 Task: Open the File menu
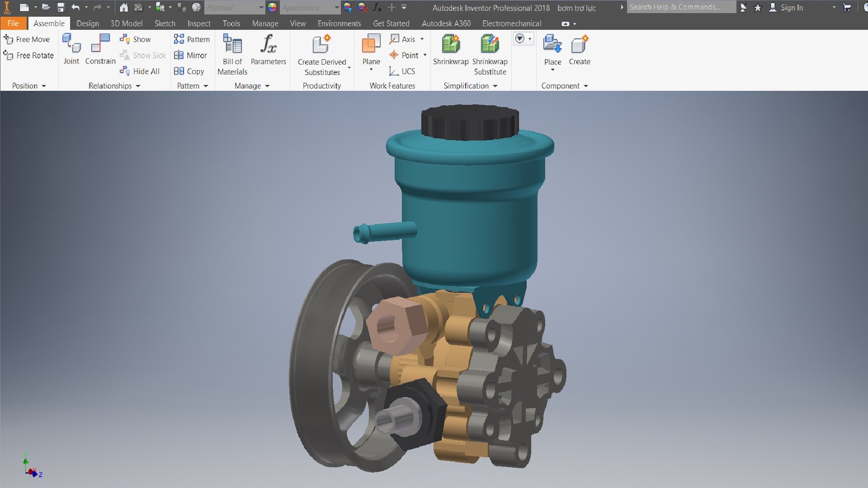point(13,23)
